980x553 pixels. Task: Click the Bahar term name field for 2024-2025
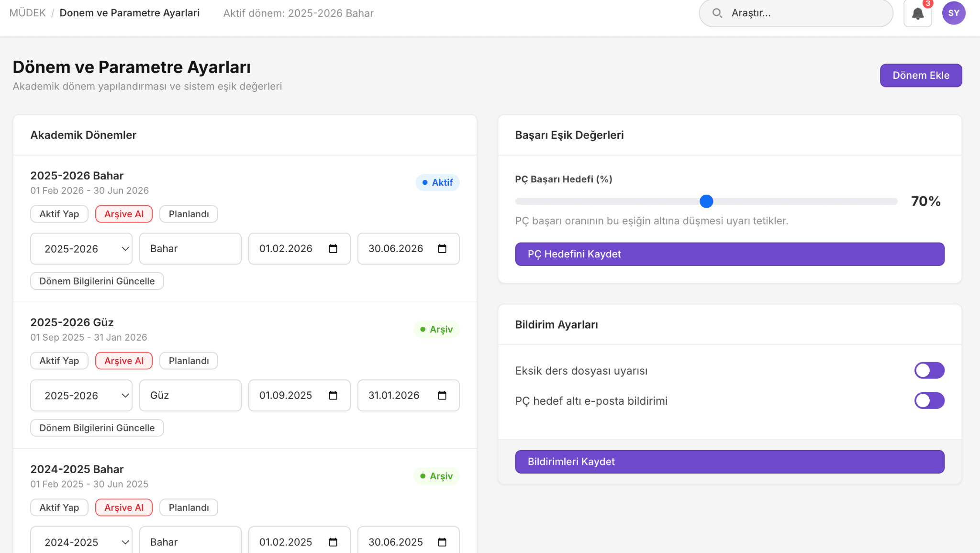coord(190,541)
